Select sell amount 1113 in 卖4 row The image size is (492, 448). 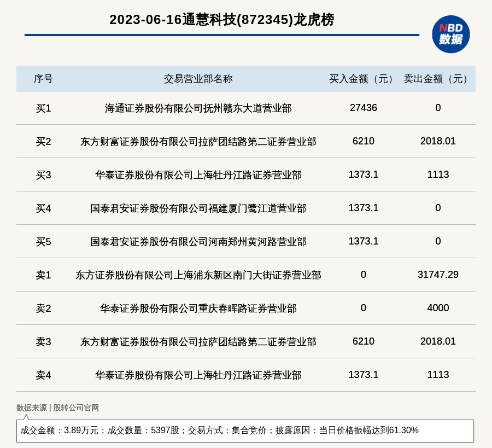[438, 374]
